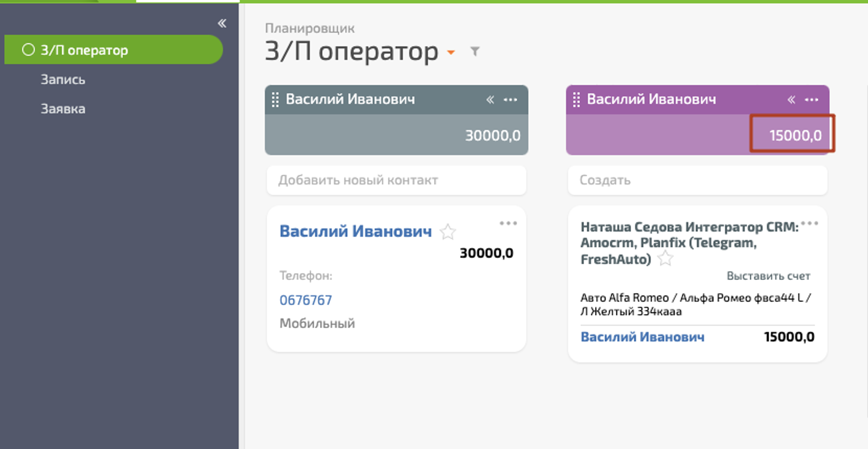This screenshot has height=449, width=868.
Task: Open the planner filter funnel icon
Action: pos(475,51)
